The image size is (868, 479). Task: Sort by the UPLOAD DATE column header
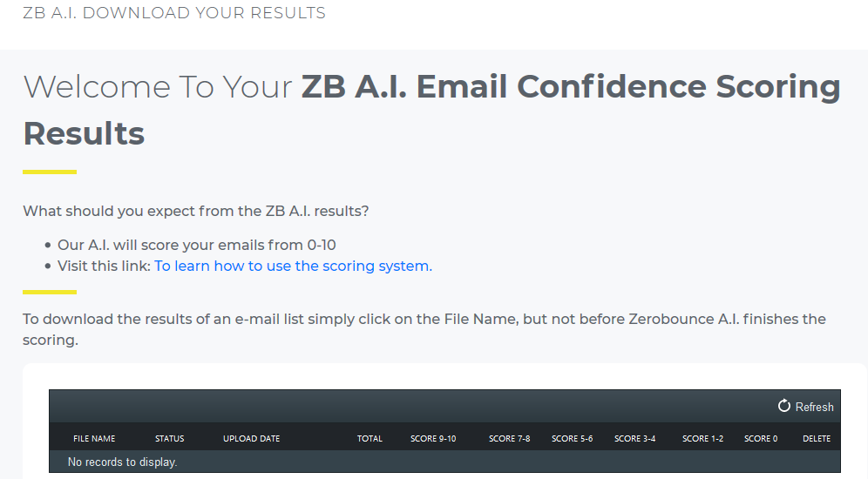point(252,439)
